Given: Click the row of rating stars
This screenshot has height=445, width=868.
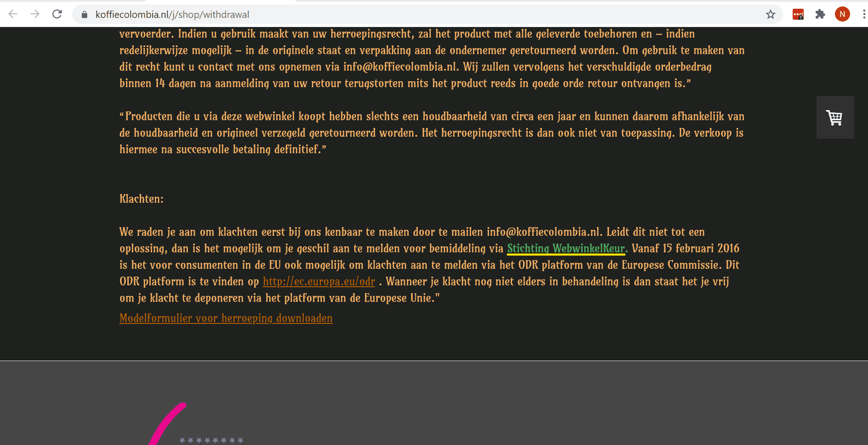Looking at the screenshot, I should pos(211,440).
